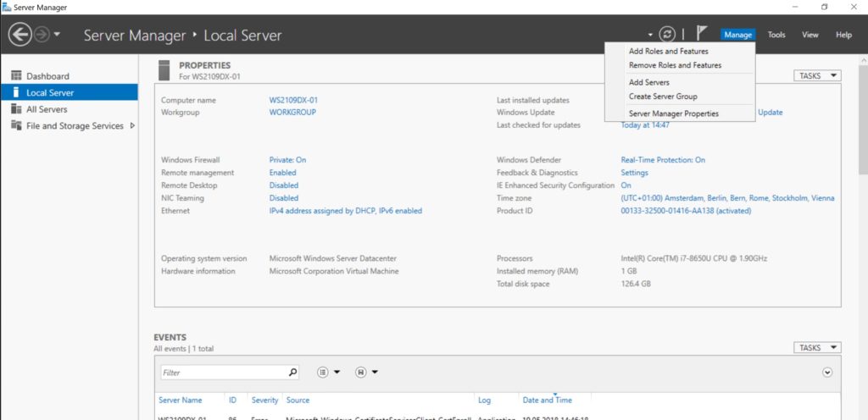Sort by Date and Time column
The image size is (868, 420).
point(547,401)
